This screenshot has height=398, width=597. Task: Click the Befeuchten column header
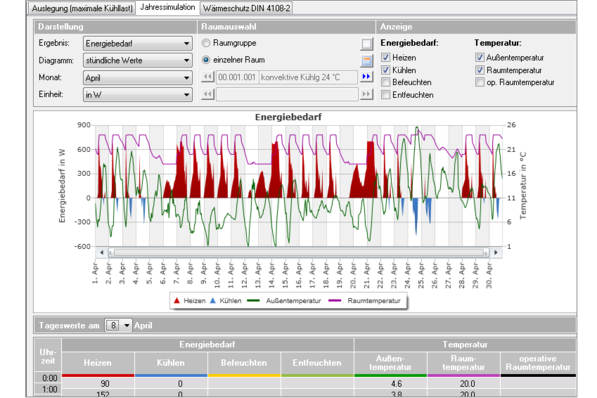(244, 363)
